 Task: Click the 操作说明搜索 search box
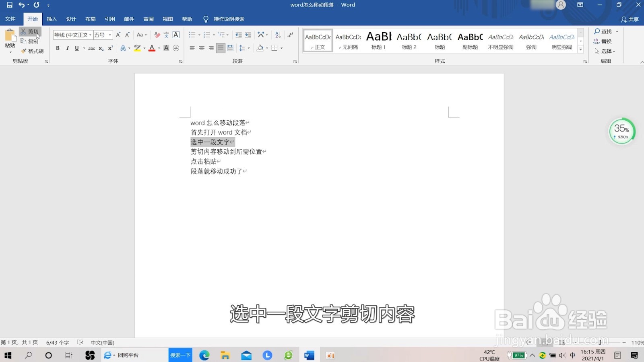click(229, 19)
